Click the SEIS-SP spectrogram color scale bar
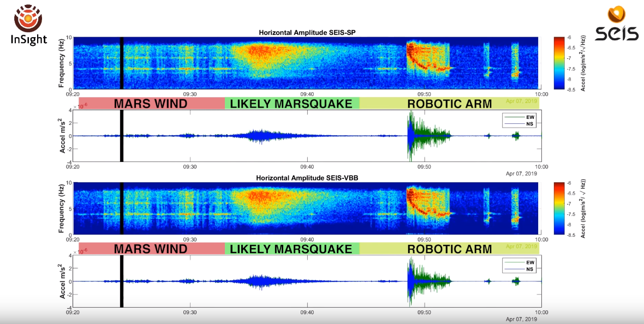 coord(559,63)
